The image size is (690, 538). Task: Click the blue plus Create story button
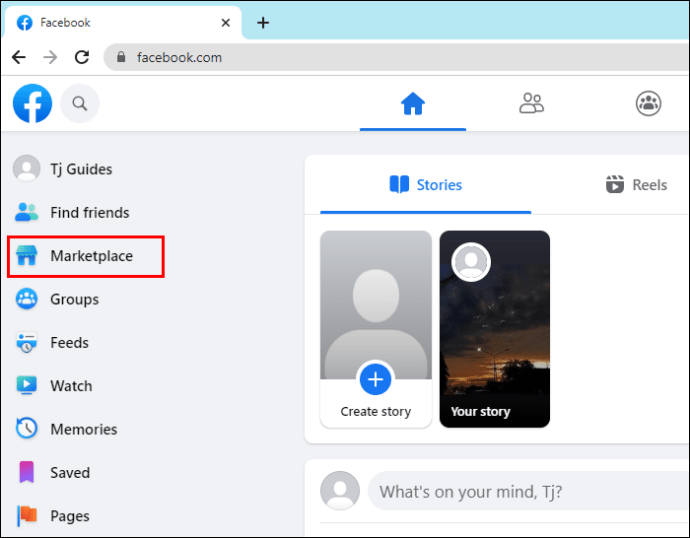click(375, 379)
